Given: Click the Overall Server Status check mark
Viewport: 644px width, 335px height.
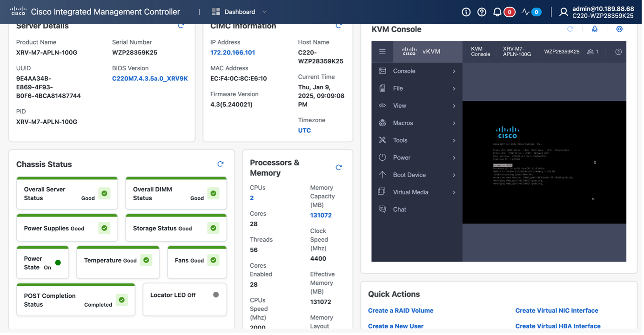Looking at the screenshot, I should click(x=104, y=193).
